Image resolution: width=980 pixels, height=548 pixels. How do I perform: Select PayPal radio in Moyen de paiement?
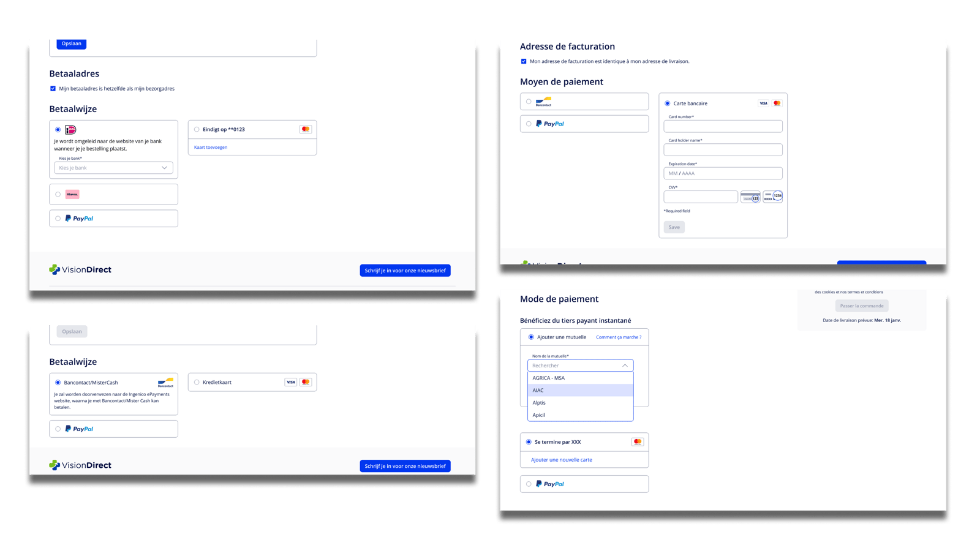click(x=529, y=124)
